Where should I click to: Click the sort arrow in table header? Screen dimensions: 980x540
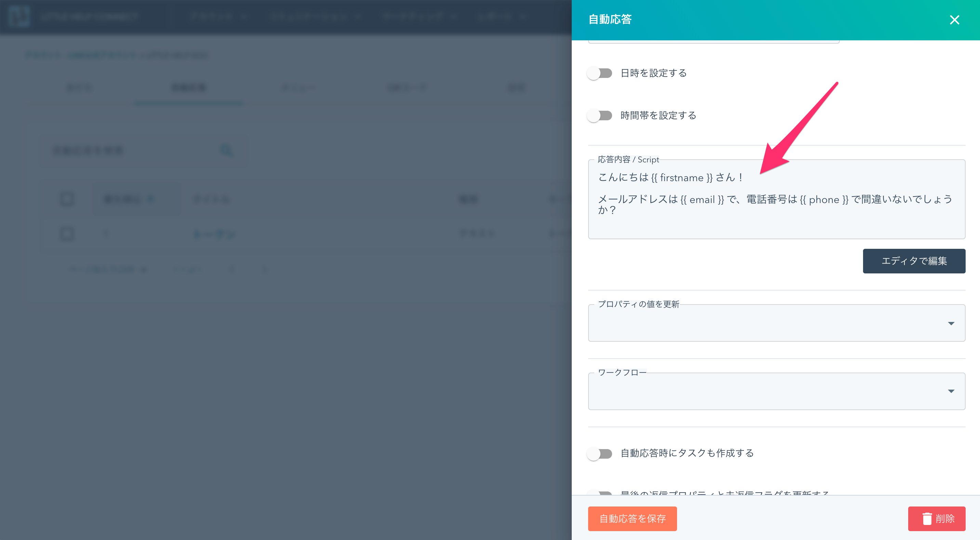coord(151,199)
